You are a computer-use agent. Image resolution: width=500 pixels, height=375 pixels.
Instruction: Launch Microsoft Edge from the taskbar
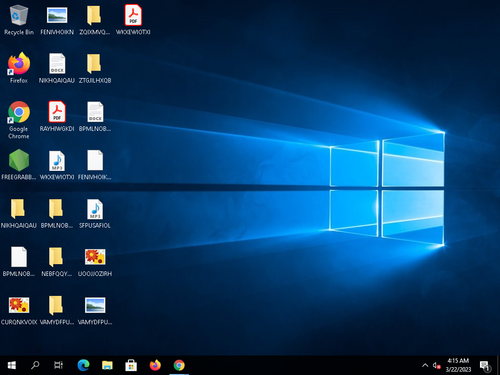coord(83,365)
